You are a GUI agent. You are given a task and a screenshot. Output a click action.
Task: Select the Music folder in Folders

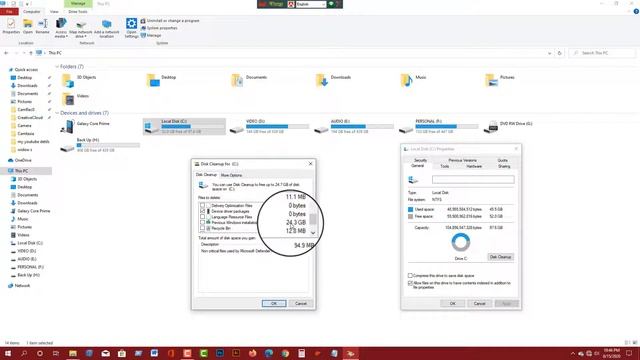[413, 80]
